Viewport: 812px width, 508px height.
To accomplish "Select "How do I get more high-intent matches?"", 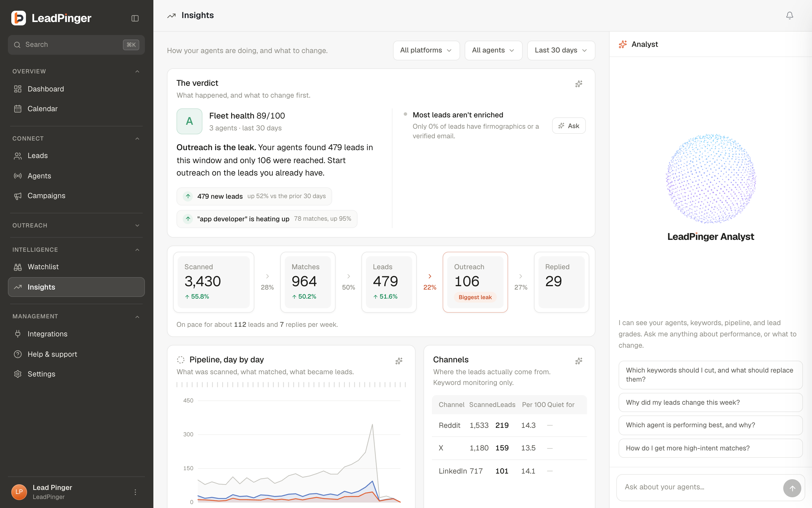I will (710, 448).
